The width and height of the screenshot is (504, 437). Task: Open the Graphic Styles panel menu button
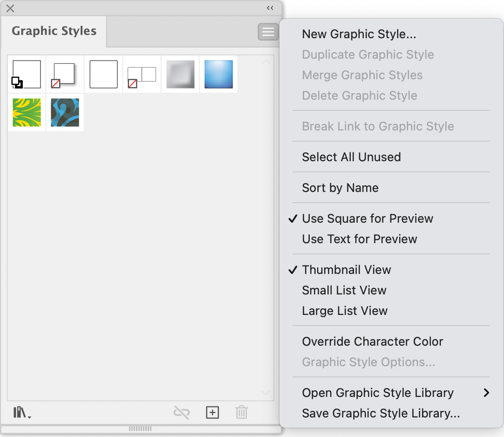pos(268,32)
